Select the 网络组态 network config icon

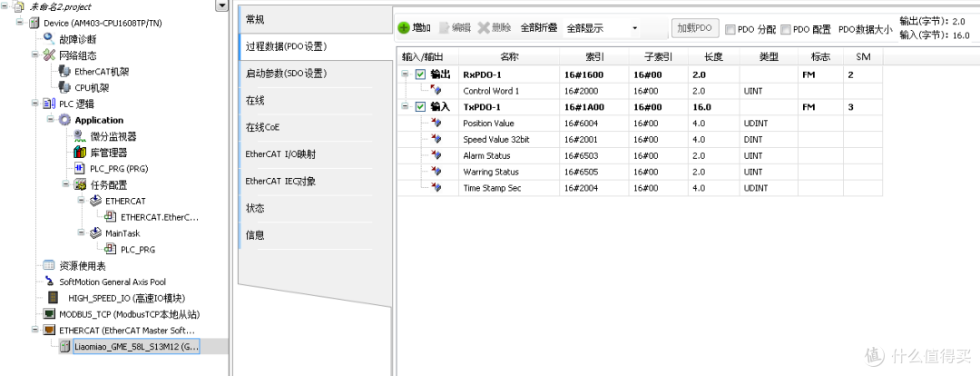(x=49, y=55)
